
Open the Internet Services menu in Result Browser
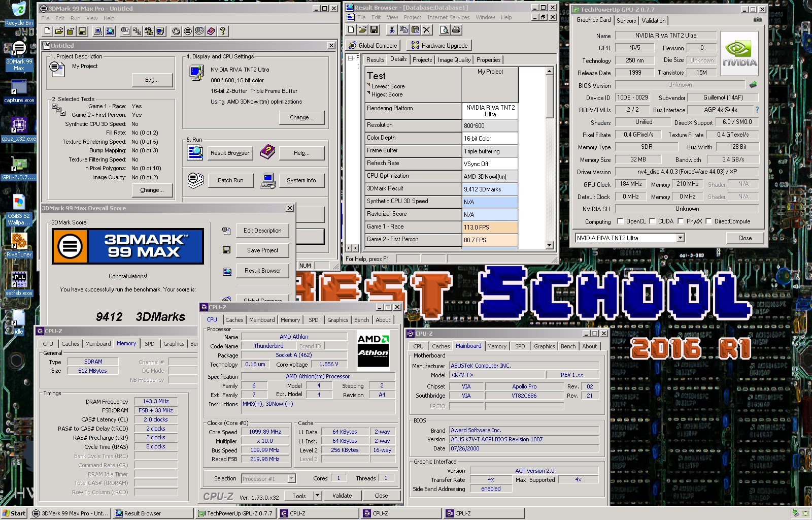point(448,17)
